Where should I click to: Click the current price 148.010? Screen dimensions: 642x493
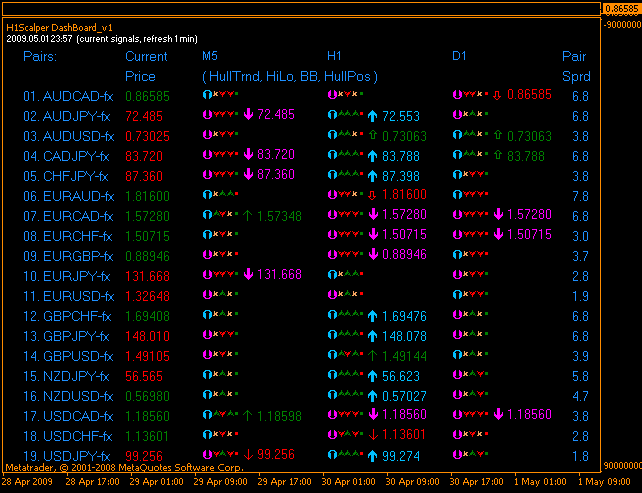(147, 336)
